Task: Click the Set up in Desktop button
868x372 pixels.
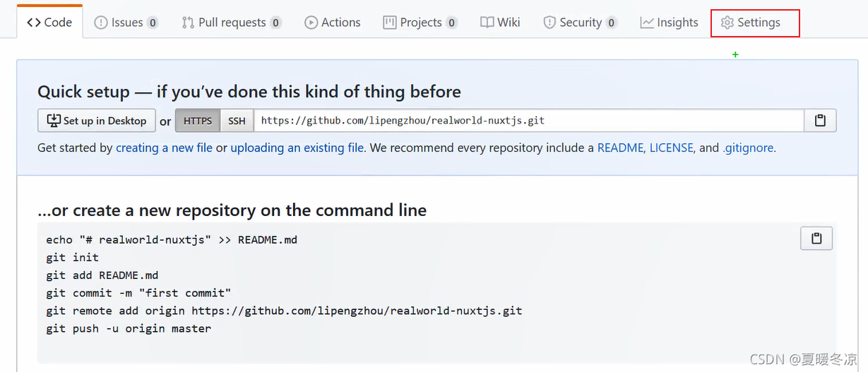Action: tap(97, 121)
